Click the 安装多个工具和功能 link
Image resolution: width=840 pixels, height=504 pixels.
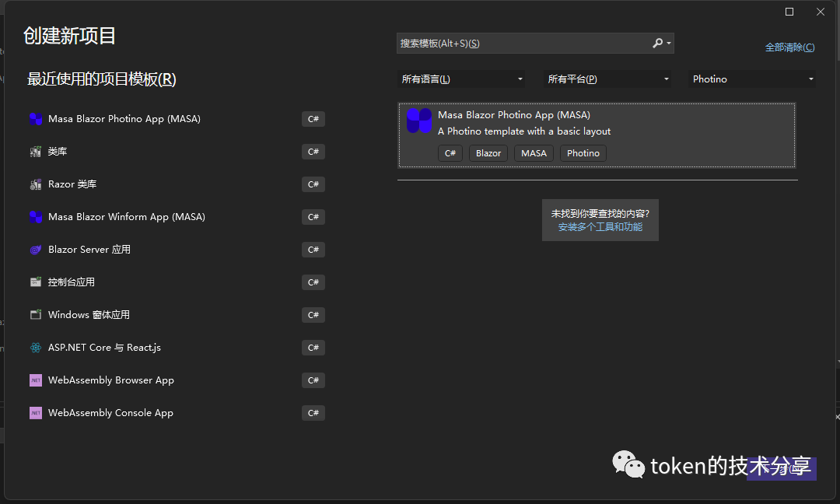point(600,227)
